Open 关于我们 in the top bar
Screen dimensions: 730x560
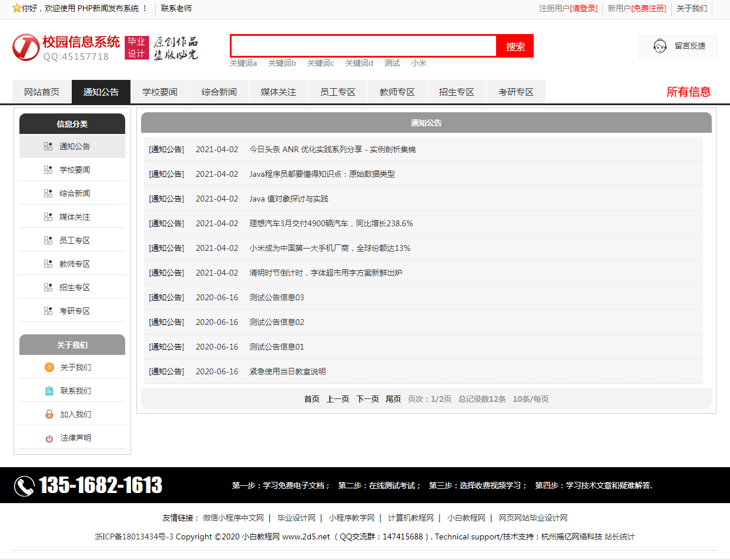tap(692, 8)
